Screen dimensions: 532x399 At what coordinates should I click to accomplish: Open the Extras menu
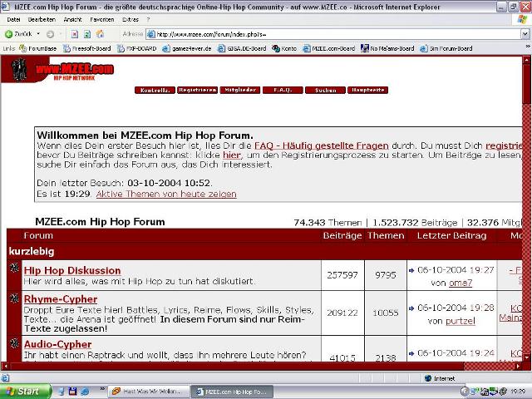131,20
